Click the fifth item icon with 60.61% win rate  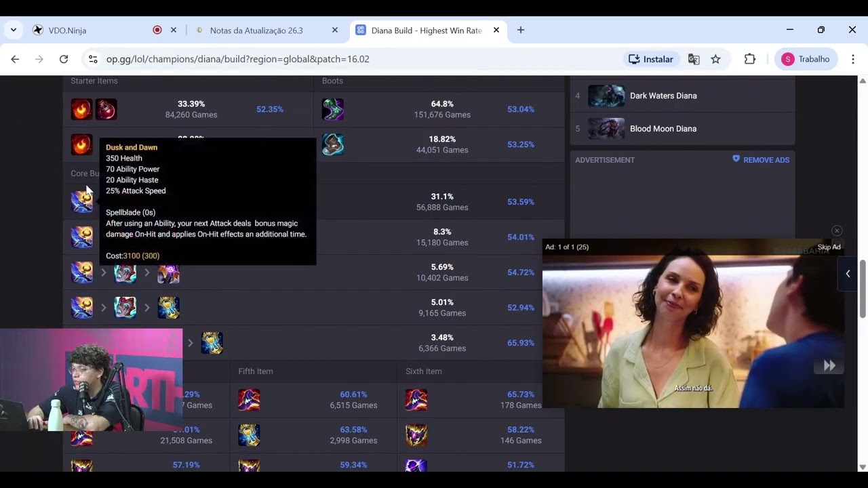coord(249,400)
